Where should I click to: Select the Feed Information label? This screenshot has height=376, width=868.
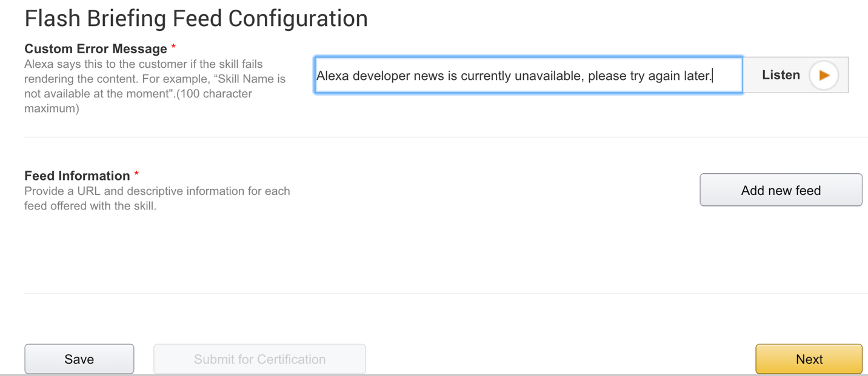[x=77, y=176]
